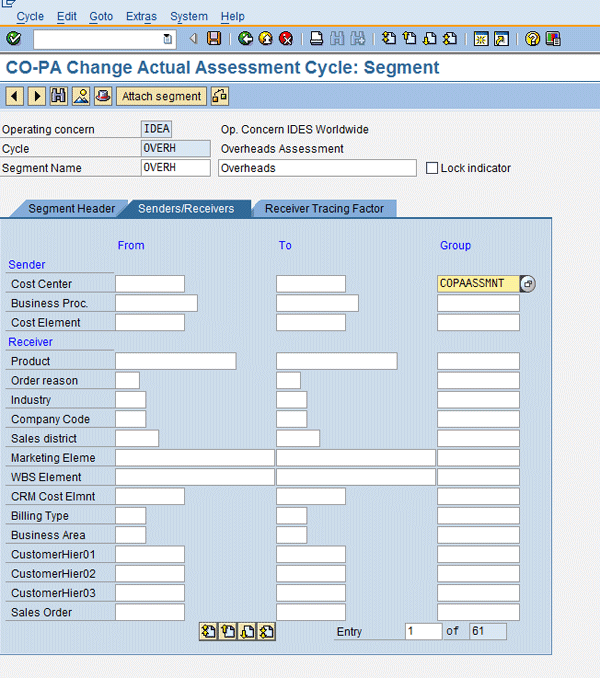Click the Cost Center From input field
Image resolution: width=600 pixels, height=678 pixels.
point(150,284)
